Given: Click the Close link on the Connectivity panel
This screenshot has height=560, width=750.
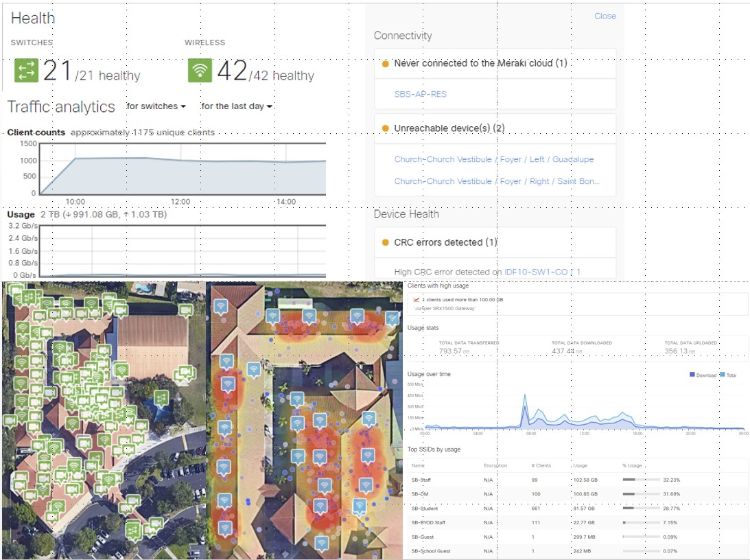Looking at the screenshot, I should click(x=605, y=16).
